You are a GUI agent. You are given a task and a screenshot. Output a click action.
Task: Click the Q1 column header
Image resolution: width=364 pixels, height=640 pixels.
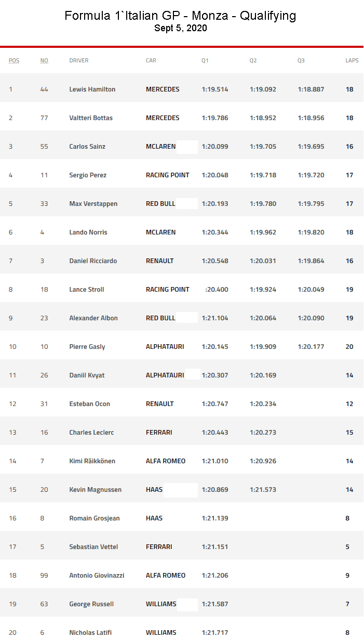[x=205, y=60]
